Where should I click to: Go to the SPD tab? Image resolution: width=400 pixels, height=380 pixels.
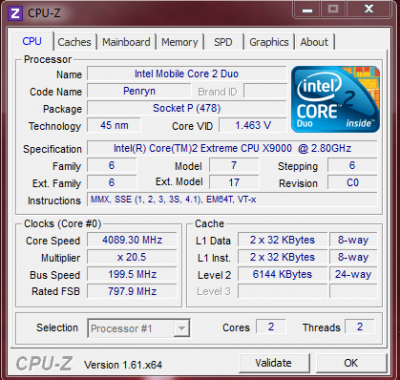223,42
